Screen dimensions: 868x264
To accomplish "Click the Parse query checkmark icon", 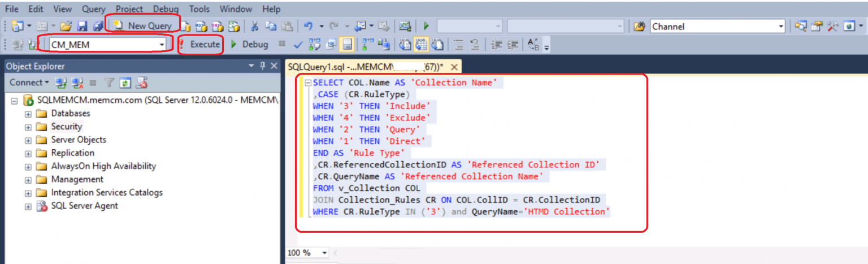I will pos(298,45).
